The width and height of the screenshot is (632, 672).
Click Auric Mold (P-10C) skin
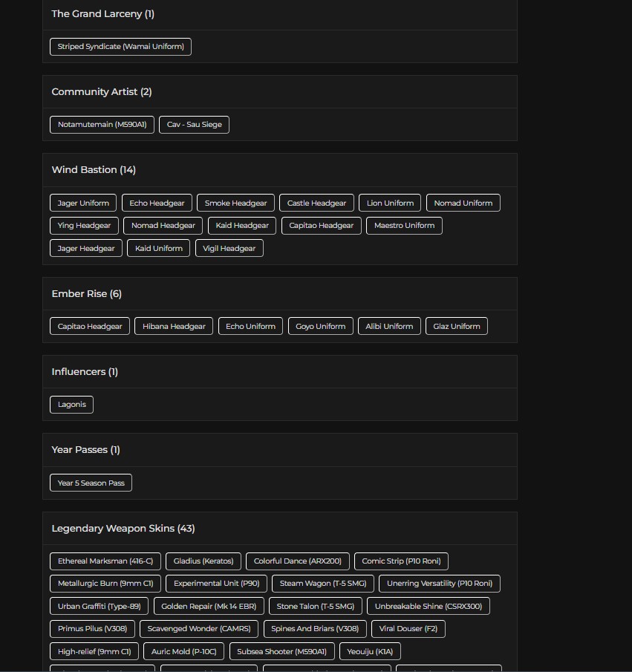184,652
